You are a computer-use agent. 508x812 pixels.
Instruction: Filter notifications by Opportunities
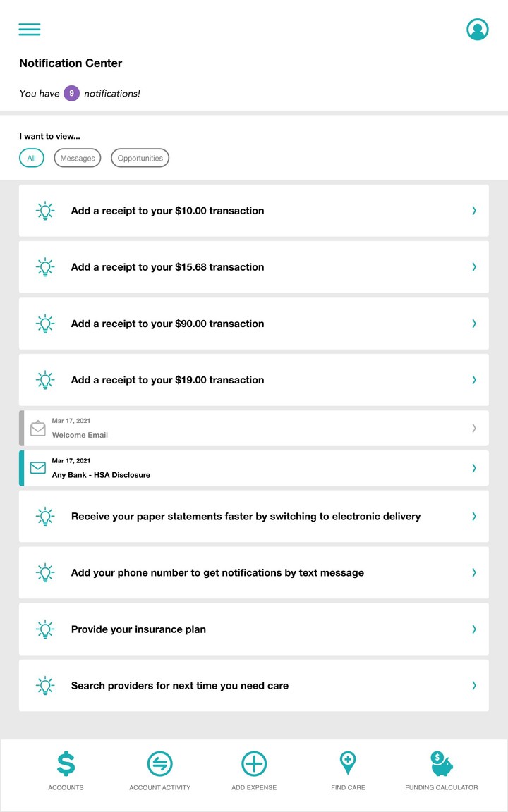(x=140, y=159)
